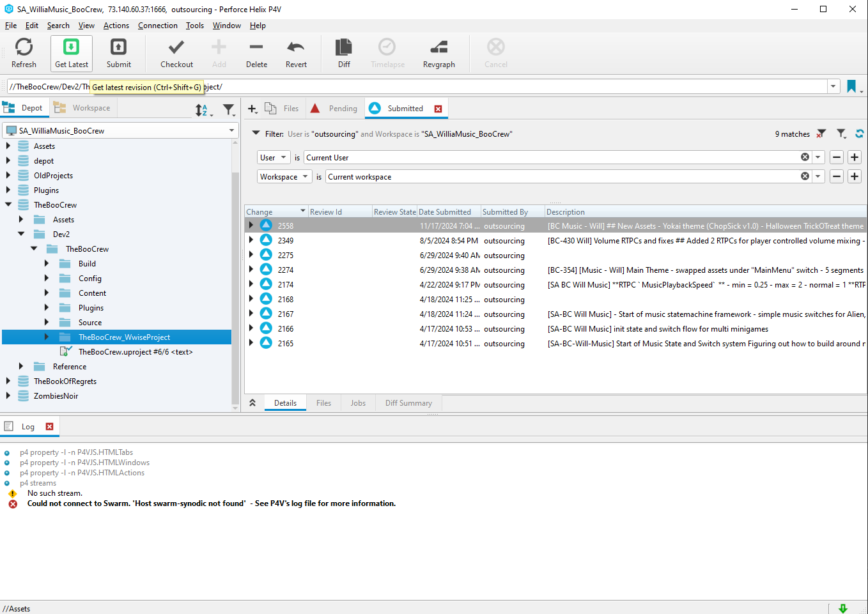
Task: Select the Get Latest icon
Action: point(71,53)
